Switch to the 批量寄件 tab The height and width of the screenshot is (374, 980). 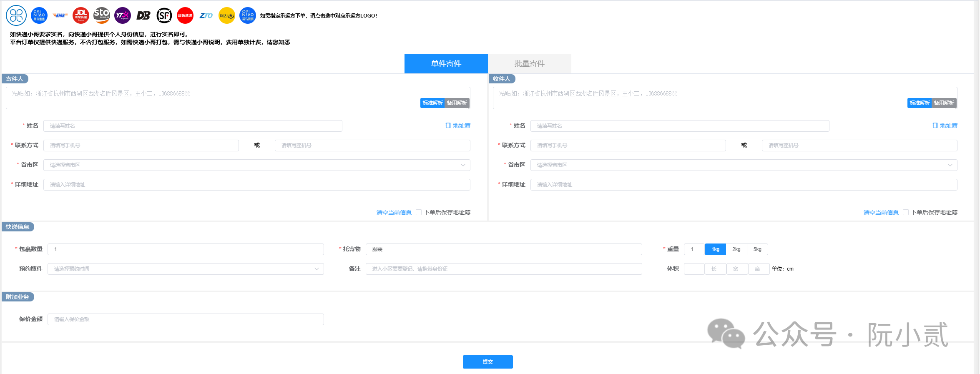(530, 64)
